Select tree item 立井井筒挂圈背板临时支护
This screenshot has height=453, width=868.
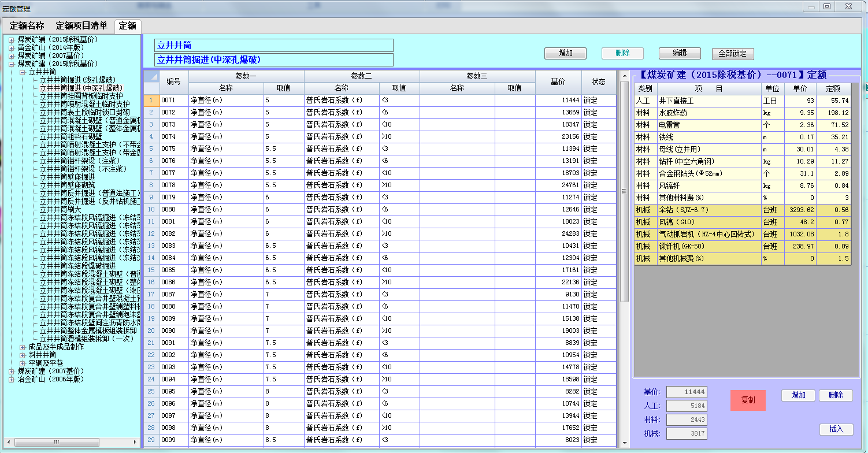(x=81, y=96)
